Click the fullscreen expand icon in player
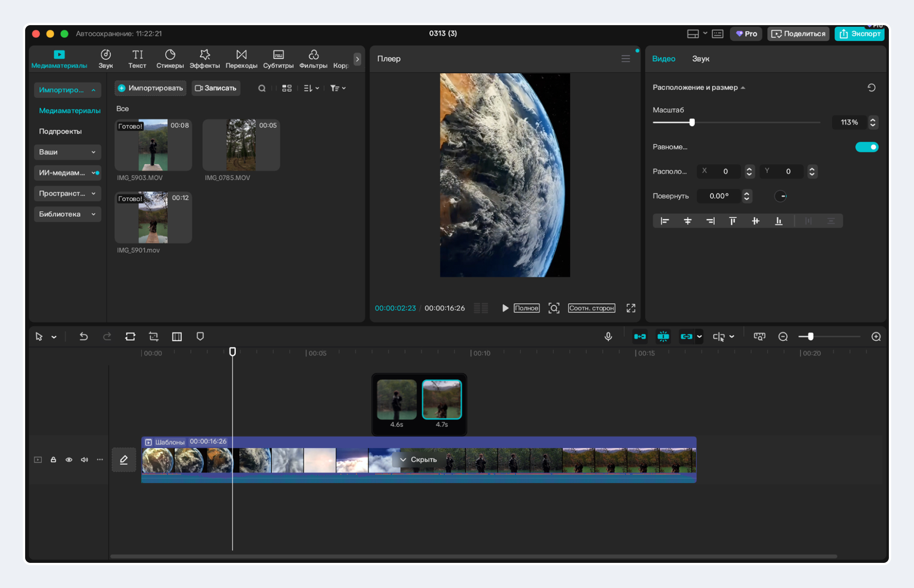Viewport: 914px width, 588px height. click(x=631, y=308)
